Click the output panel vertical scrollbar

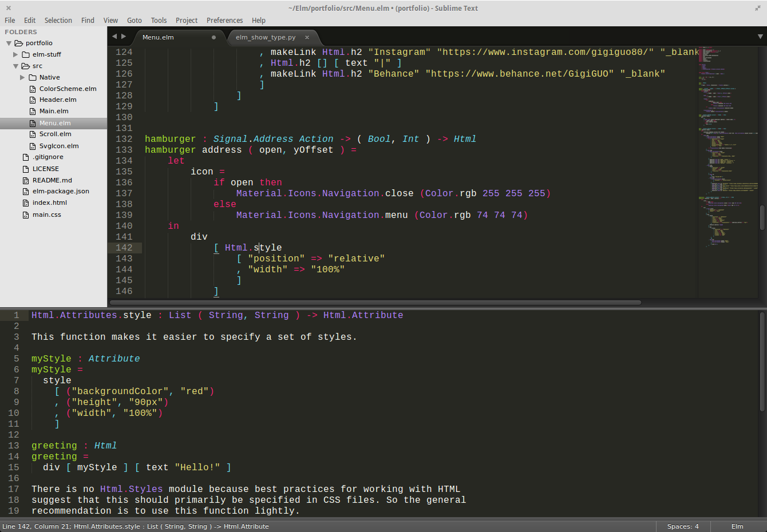tap(762, 361)
